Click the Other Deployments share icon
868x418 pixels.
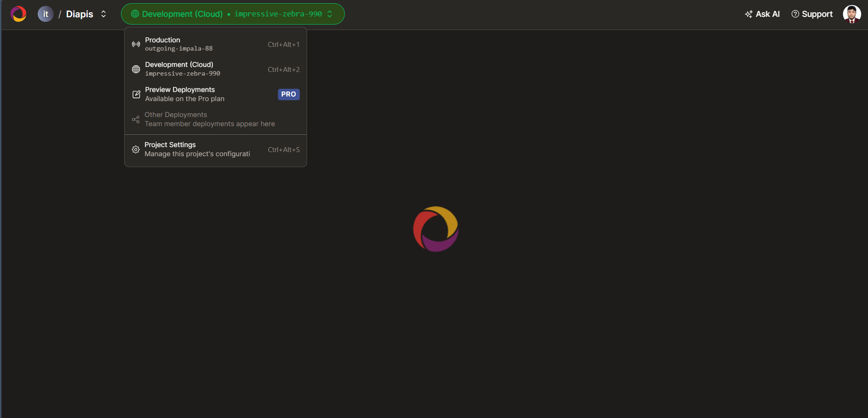pyautogui.click(x=136, y=119)
